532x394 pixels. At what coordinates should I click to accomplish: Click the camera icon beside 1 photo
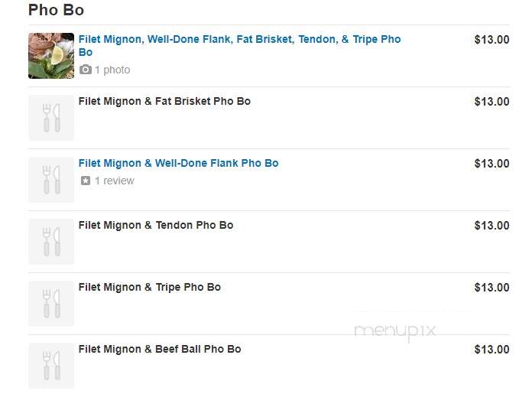pyautogui.click(x=86, y=70)
